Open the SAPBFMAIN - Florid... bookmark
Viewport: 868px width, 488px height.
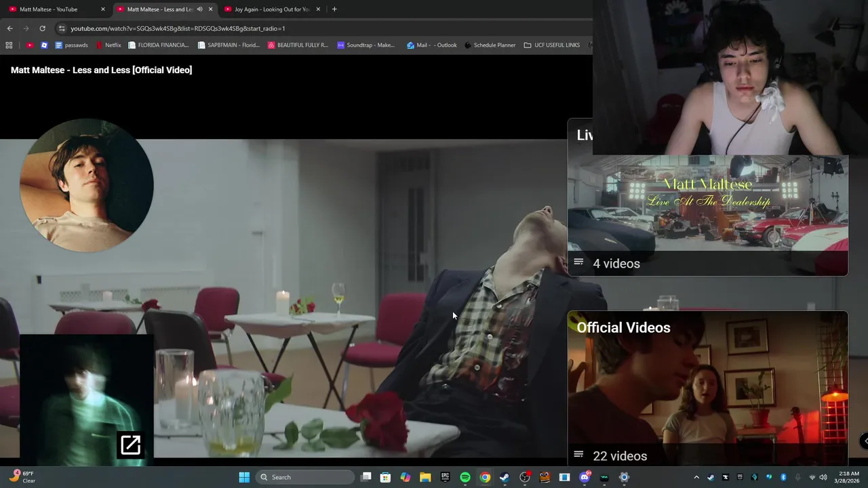click(x=229, y=45)
